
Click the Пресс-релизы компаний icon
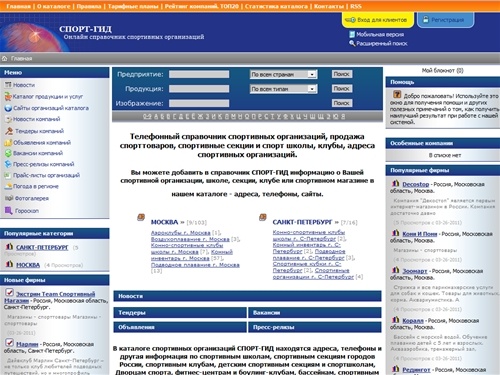[x=8, y=164]
